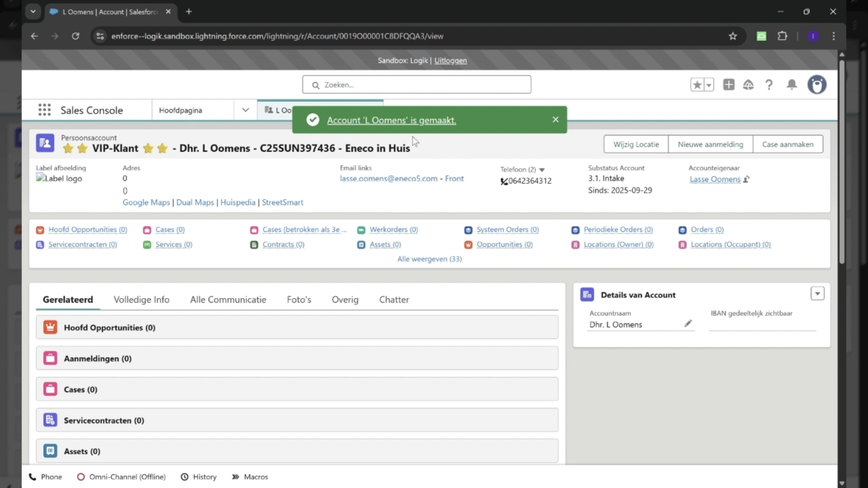868x488 pixels.
Task: Open the help question mark icon
Action: [x=769, y=84]
